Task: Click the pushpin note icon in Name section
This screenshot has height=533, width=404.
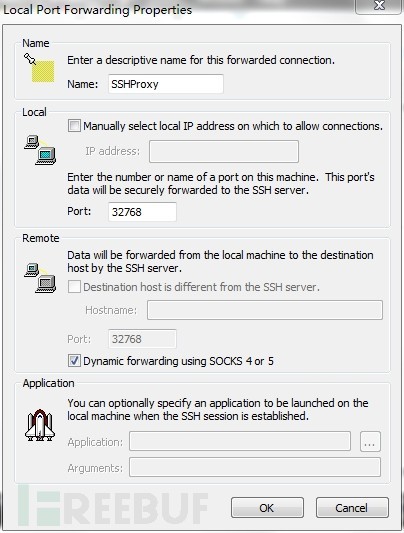Action: (x=39, y=68)
